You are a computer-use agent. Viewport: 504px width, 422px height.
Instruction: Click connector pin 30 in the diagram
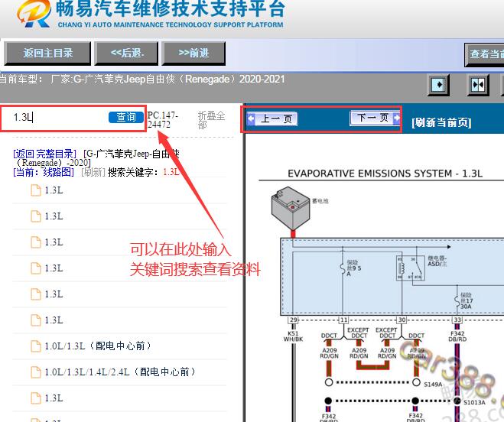coord(402,320)
